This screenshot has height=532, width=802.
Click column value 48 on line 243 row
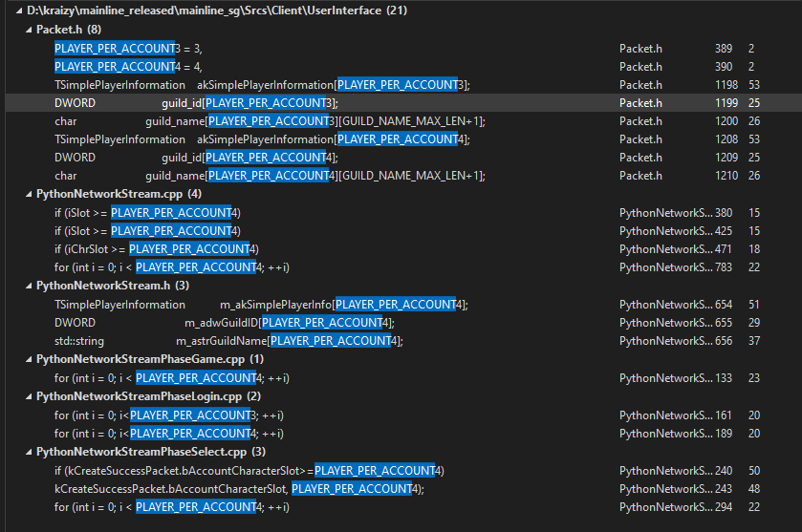tap(754, 489)
